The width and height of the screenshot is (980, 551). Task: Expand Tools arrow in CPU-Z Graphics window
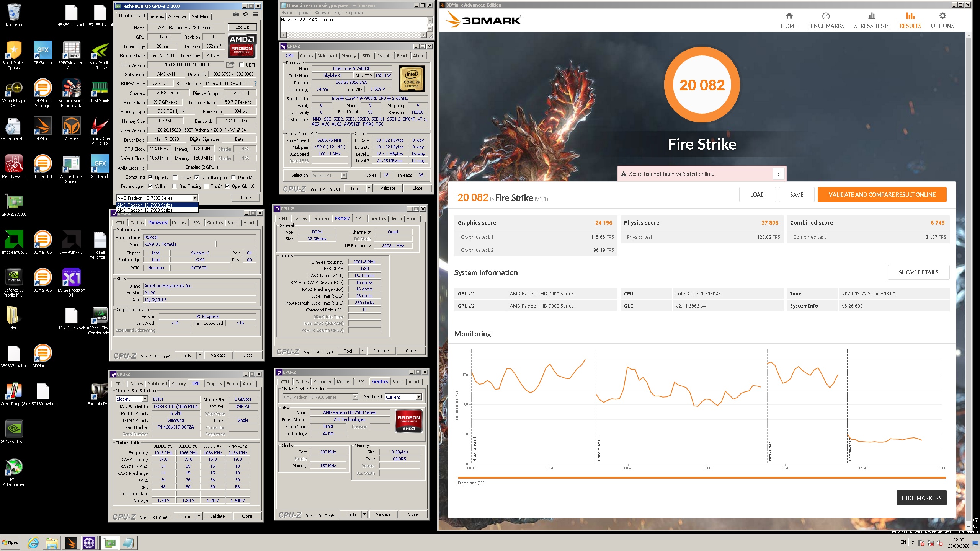(364, 514)
